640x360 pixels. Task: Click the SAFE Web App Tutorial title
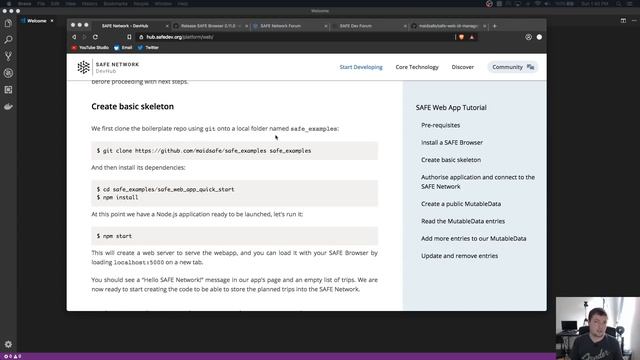pos(451,108)
